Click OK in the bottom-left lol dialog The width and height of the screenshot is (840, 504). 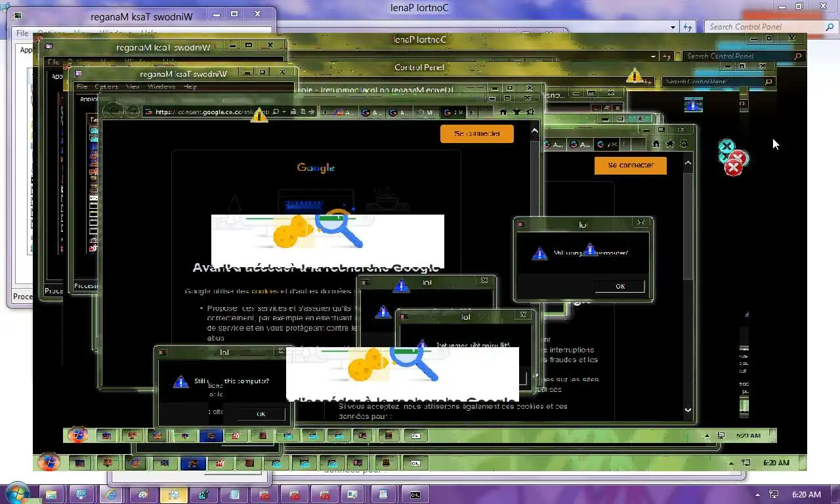261,414
